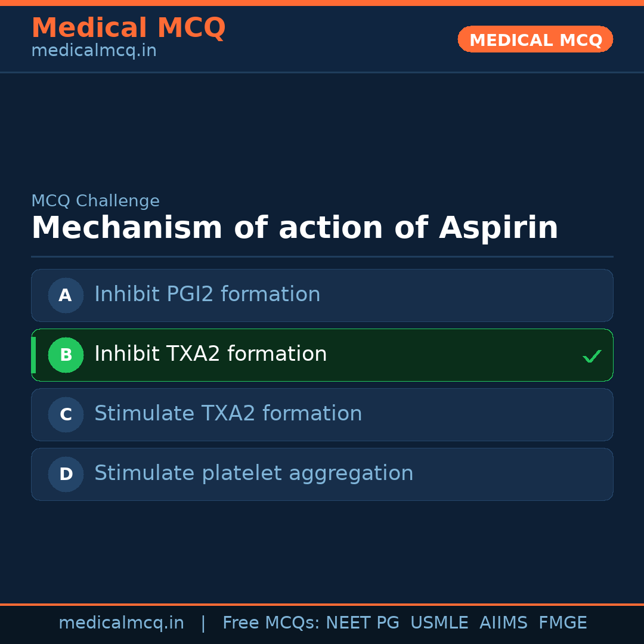
Task: Click "FMGE" in the footer
Action: (562, 623)
